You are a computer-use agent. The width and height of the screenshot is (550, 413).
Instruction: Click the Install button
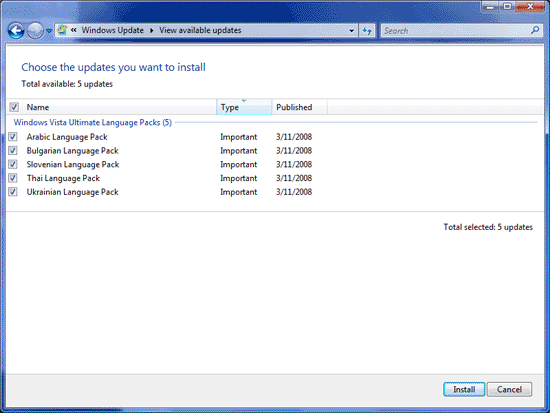(464, 389)
